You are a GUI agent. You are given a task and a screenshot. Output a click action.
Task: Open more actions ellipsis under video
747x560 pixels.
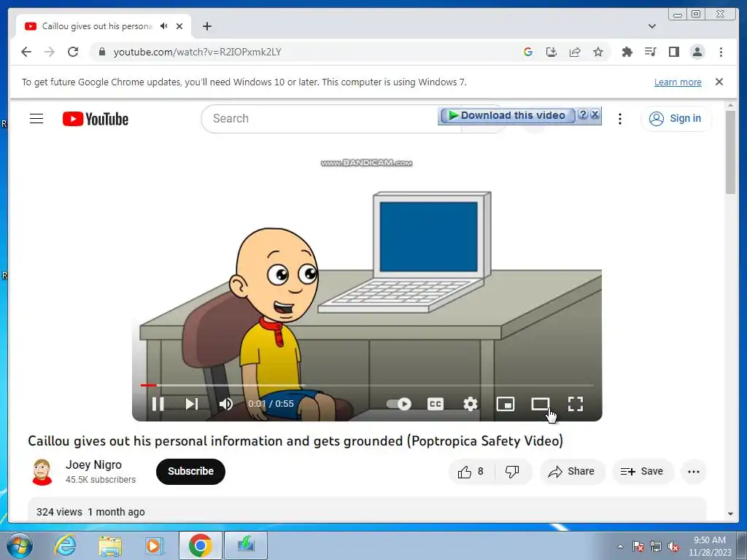(x=694, y=472)
